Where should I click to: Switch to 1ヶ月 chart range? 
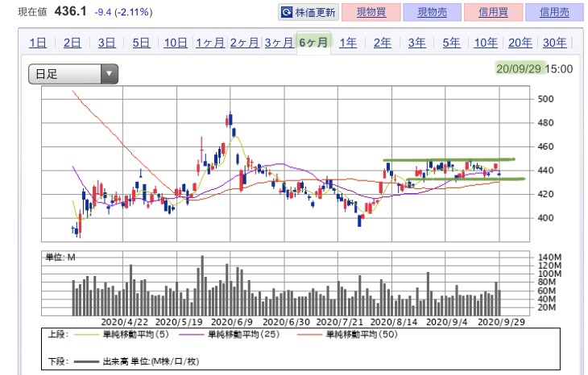click(210, 43)
